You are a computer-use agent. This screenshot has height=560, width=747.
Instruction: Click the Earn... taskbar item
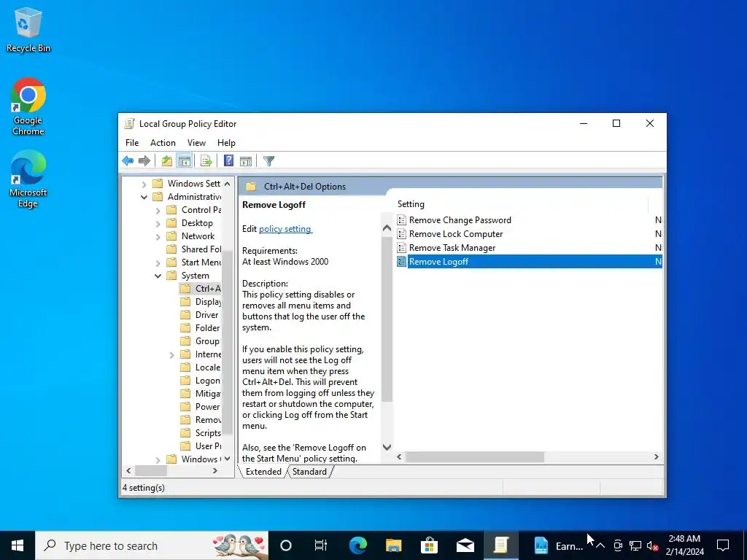coord(558,545)
